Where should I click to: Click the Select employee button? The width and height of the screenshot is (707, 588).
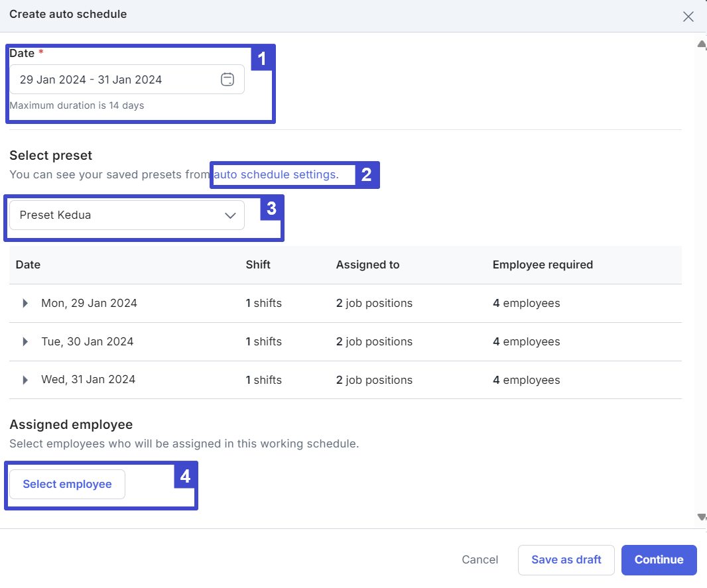(x=67, y=485)
